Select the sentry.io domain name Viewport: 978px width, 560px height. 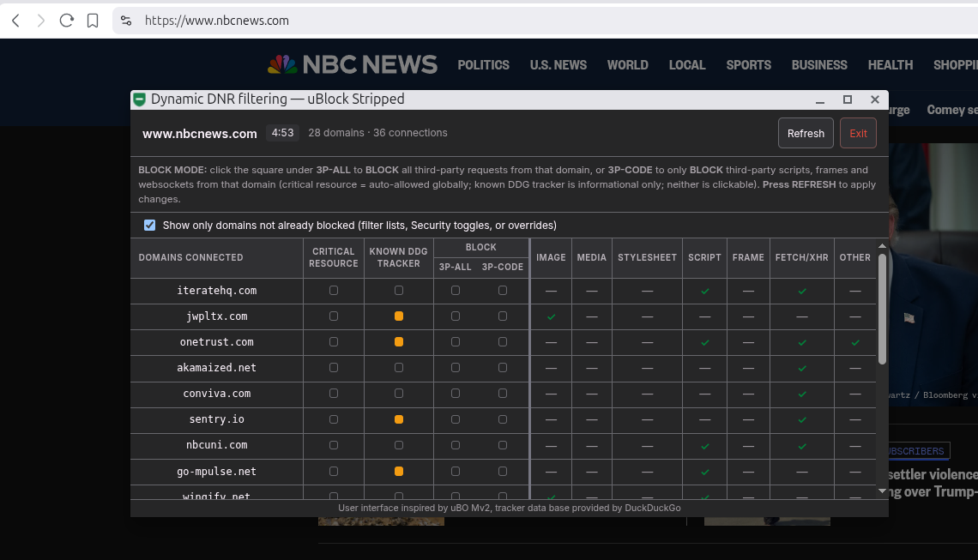click(x=216, y=419)
